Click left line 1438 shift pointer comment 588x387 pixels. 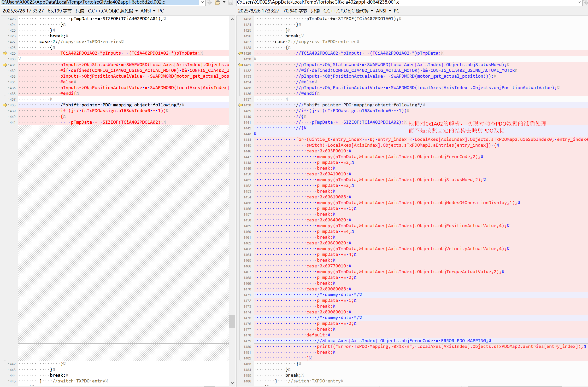121,105
